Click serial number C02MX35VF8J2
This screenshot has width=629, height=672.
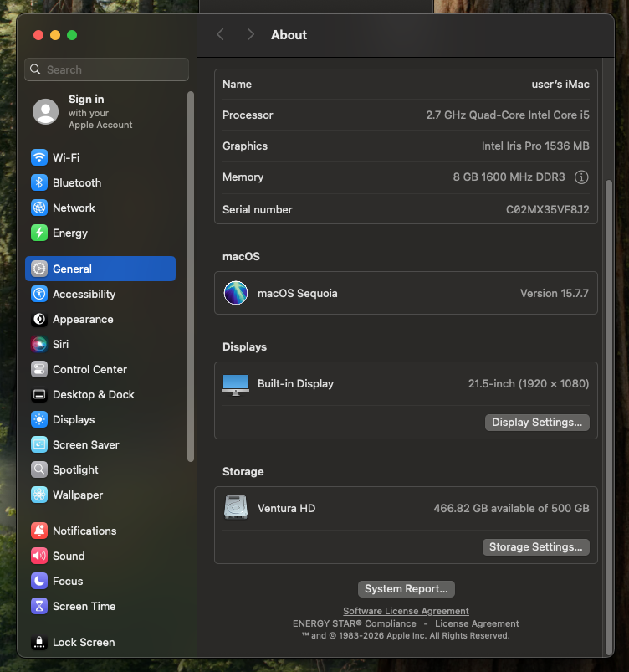coord(548,209)
